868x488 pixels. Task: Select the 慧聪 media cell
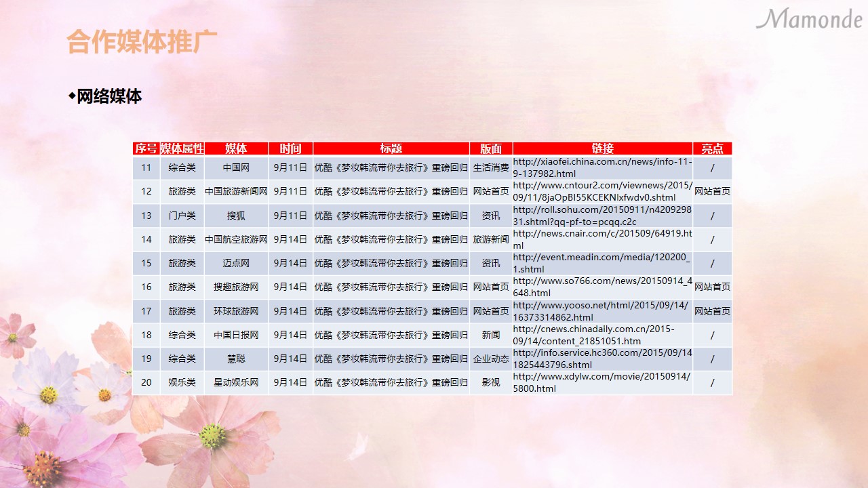236,359
